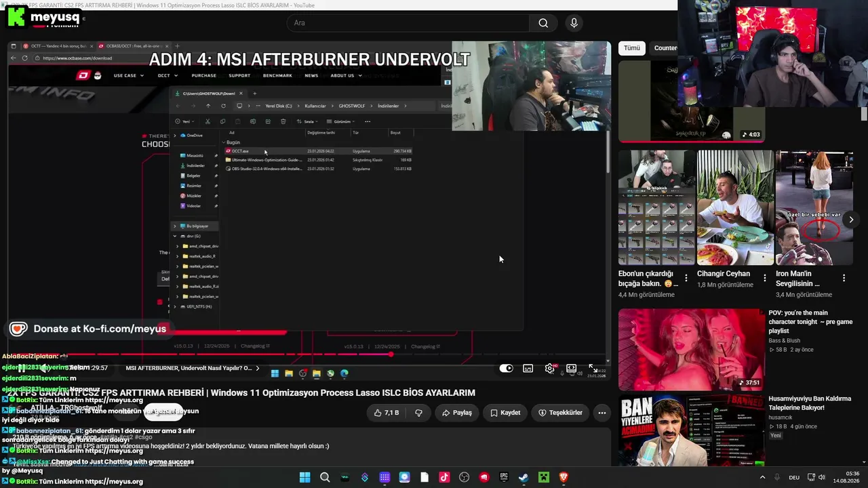Screen dimensions: 868x488
Task: Open Riot Client from the taskbar
Action: [484, 477]
